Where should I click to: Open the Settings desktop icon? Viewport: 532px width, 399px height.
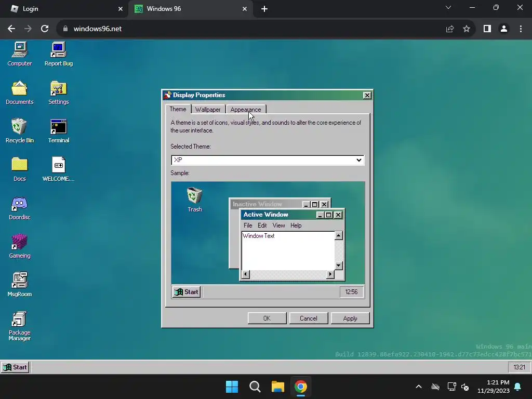point(58,93)
